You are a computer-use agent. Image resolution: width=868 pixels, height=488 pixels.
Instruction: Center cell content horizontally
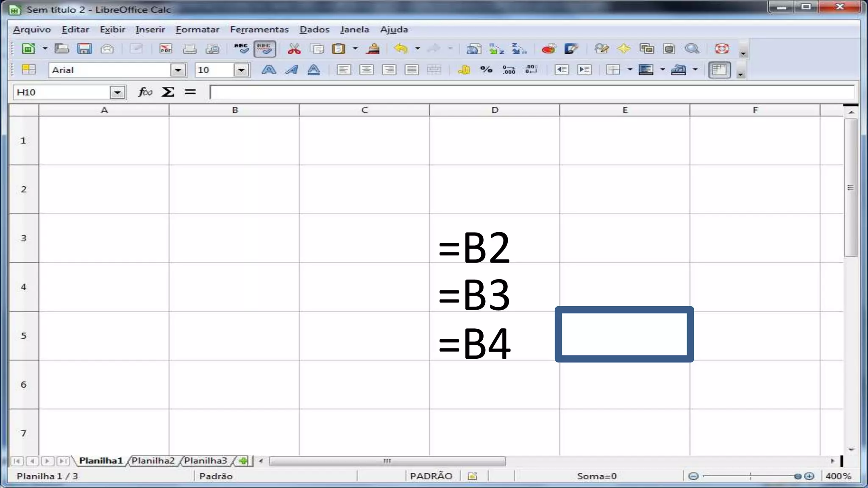click(x=367, y=69)
